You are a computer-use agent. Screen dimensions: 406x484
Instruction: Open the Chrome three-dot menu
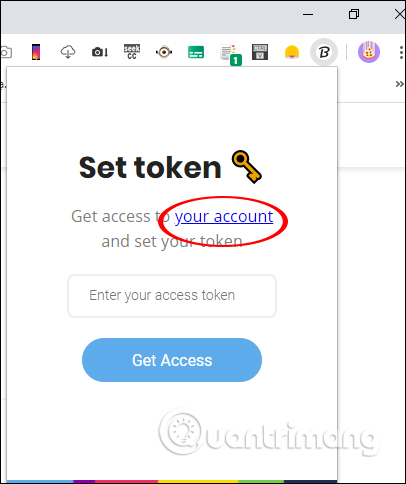[401, 52]
